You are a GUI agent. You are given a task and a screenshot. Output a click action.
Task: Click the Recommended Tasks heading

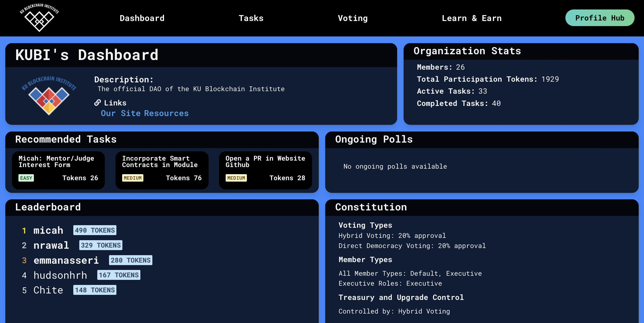click(x=66, y=139)
